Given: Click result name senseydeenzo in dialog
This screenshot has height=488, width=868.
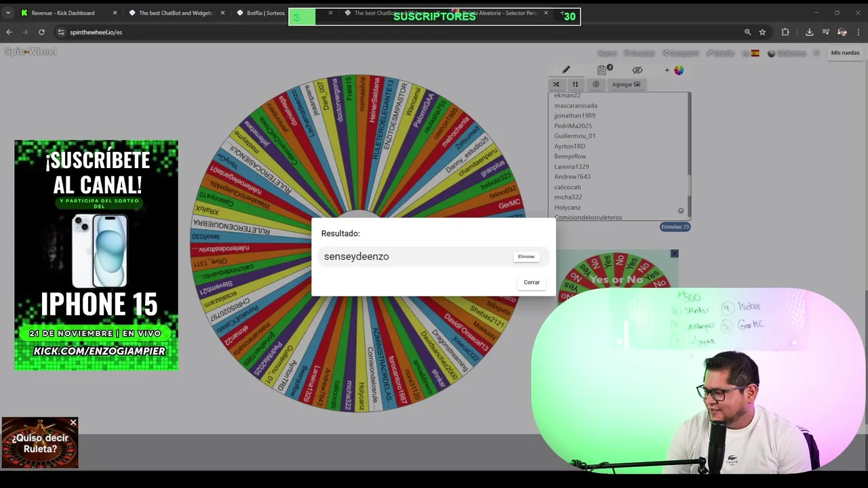Looking at the screenshot, I should point(357,256).
